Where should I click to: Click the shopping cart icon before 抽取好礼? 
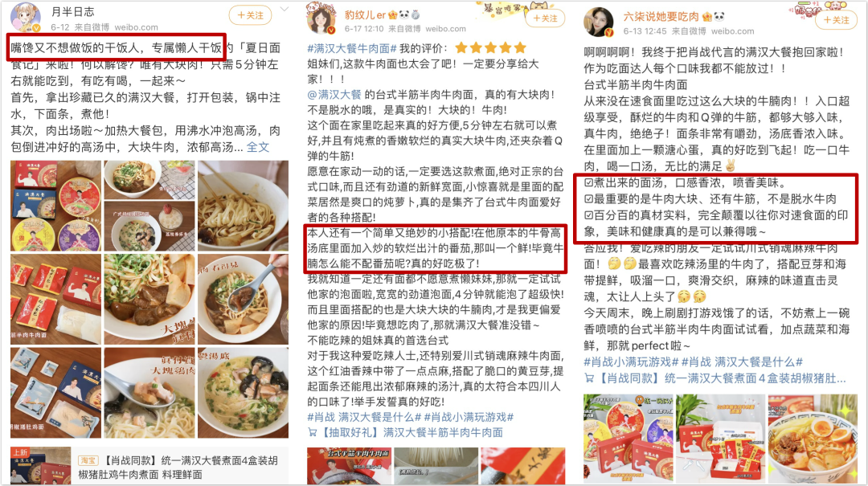click(312, 432)
